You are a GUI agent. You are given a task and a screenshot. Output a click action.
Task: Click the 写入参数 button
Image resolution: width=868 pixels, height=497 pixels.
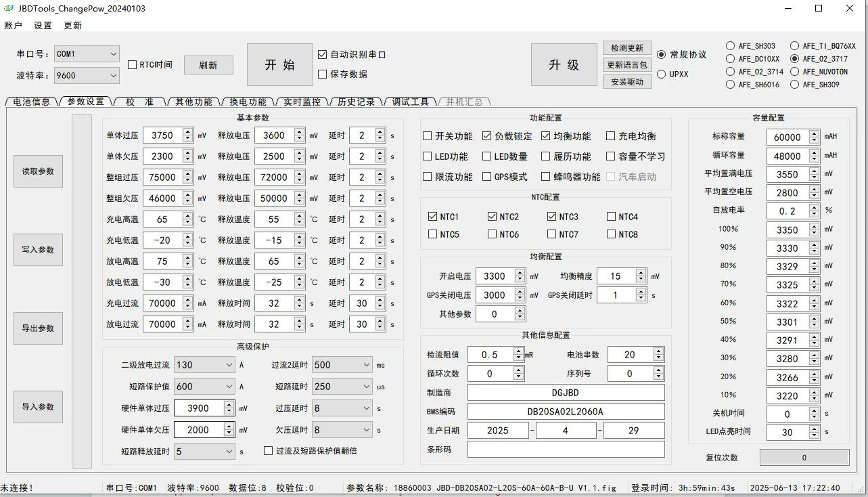click(38, 250)
